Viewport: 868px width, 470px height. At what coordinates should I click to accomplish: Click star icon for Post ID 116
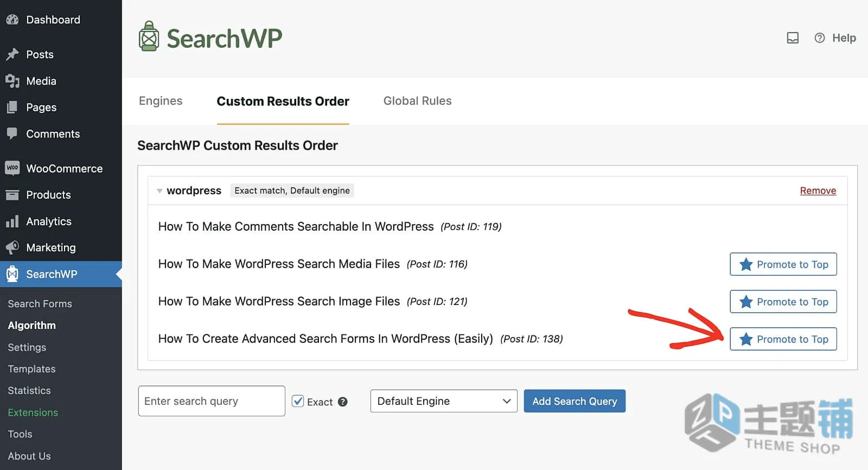pos(746,264)
